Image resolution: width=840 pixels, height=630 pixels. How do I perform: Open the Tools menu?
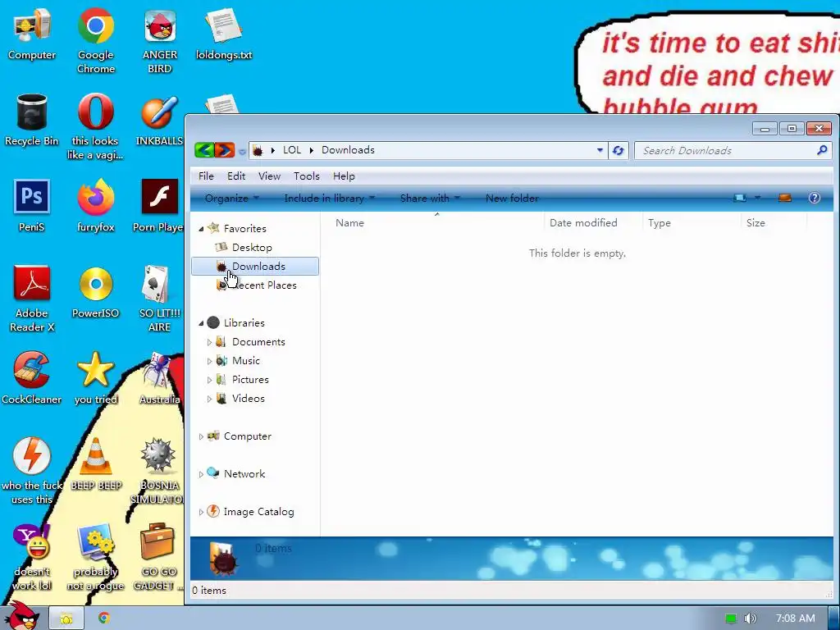307,176
